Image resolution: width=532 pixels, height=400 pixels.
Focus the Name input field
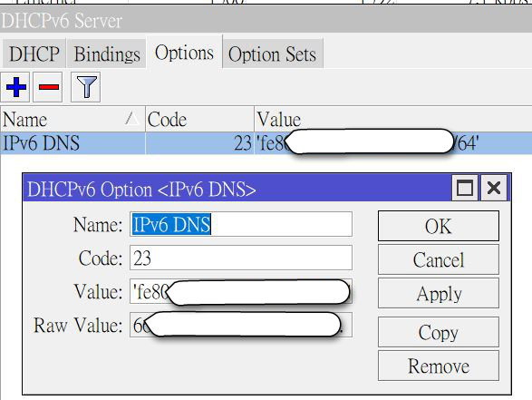point(241,224)
